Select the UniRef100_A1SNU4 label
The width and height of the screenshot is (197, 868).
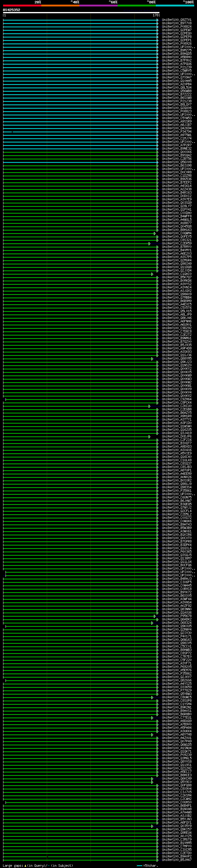[177, 748]
